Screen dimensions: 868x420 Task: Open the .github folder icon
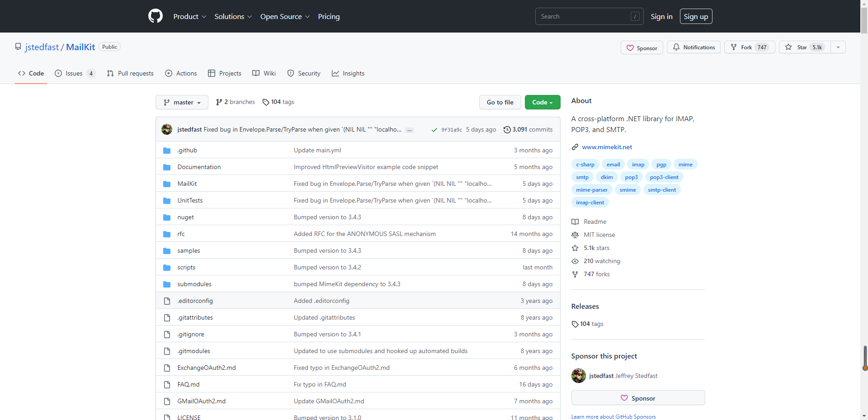pos(167,151)
